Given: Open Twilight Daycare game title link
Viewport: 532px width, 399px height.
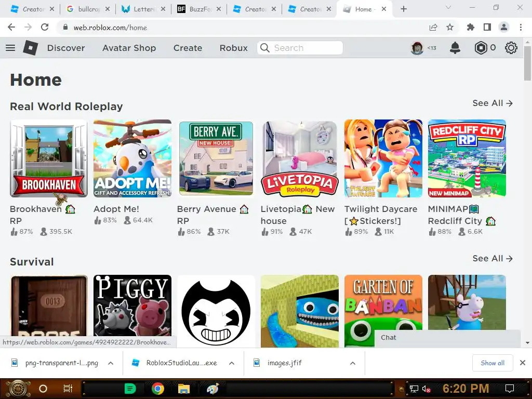Looking at the screenshot, I should click(381, 215).
